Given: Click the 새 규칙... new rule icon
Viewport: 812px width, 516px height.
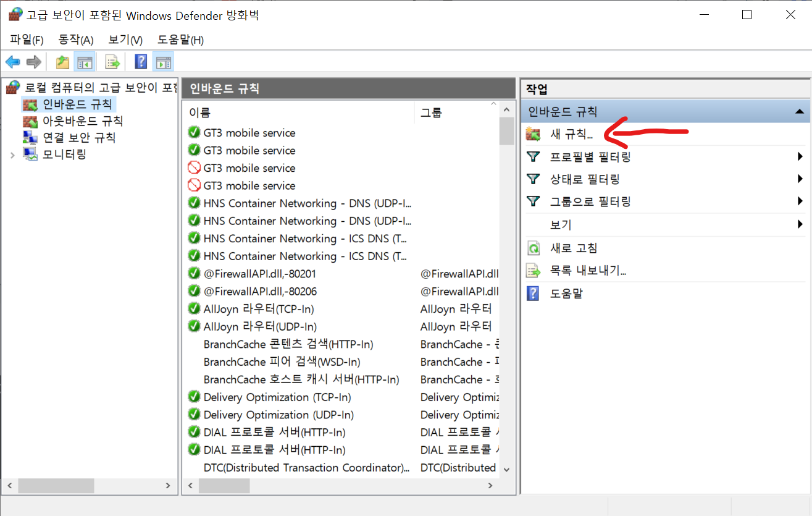Looking at the screenshot, I should pos(533,134).
